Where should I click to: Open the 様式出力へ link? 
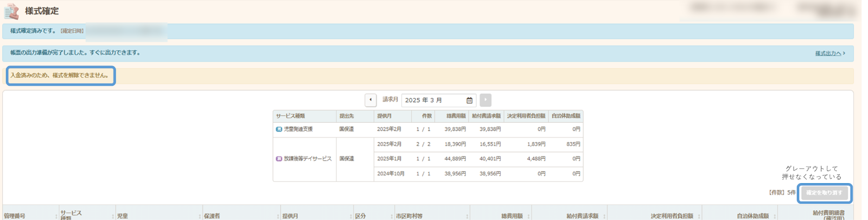[x=829, y=53]
